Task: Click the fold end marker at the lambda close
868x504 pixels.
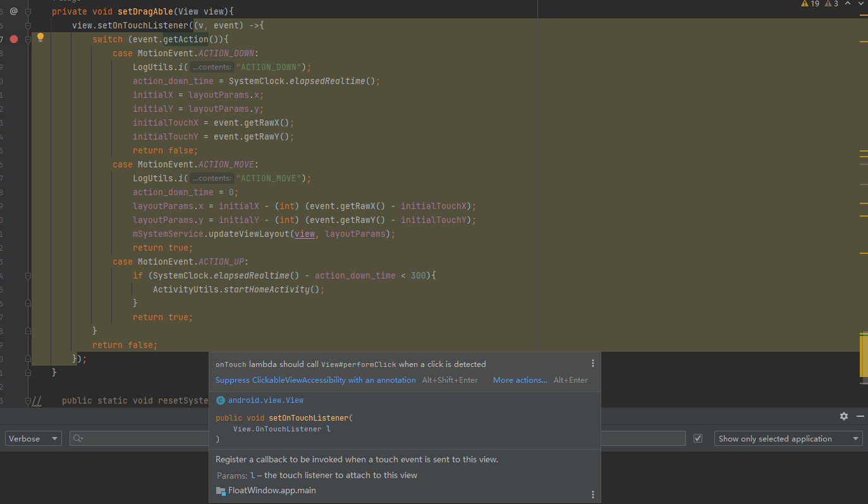Action: pos(28,359)
